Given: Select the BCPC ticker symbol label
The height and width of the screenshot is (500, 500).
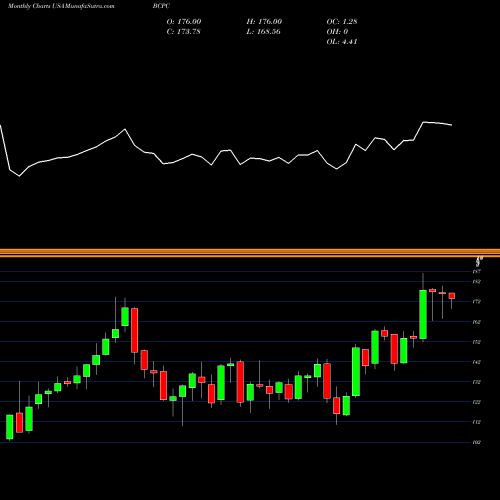Looking at the screenshot, I should click(x=161, y=6).
